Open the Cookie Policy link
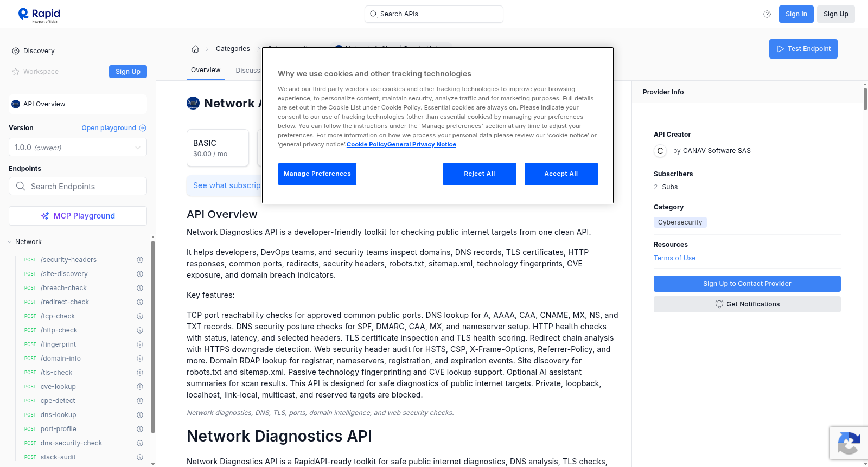 (x=367, y=144)
